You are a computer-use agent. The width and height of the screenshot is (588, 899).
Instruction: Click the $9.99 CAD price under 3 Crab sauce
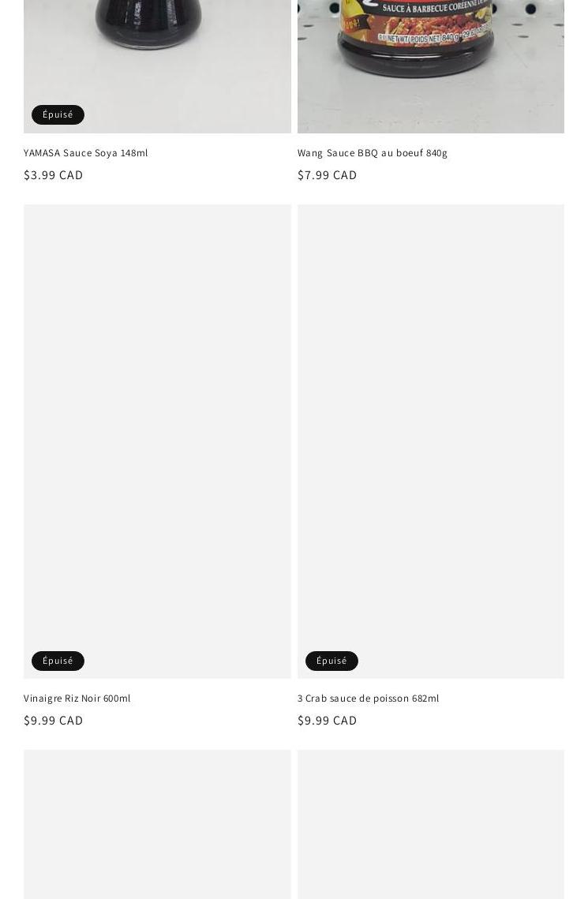pyautogui.click(x=328, y=721)
